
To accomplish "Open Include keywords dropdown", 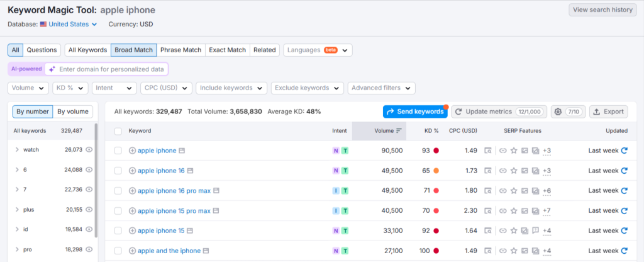I will (231, 88).
